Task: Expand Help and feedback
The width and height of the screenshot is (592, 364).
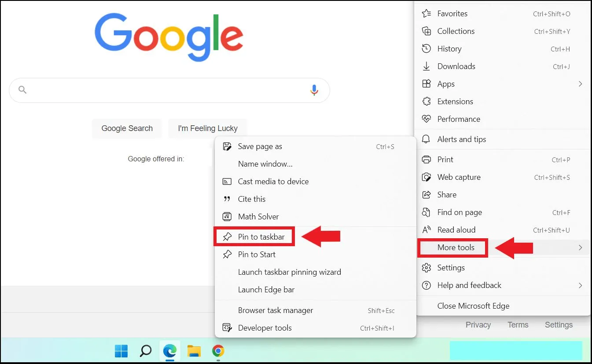Action: tap(468, 285)
